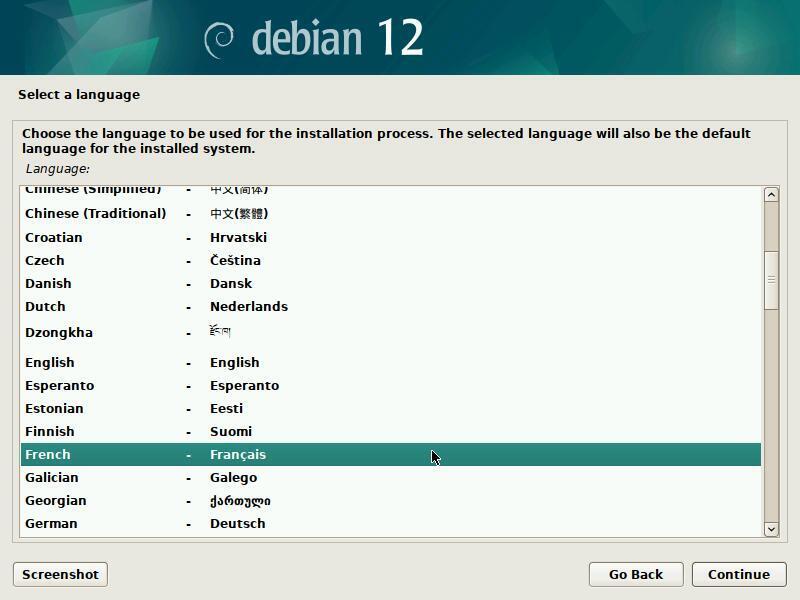Select the French language row
The image size is (800, 600).
pos(48,454)
